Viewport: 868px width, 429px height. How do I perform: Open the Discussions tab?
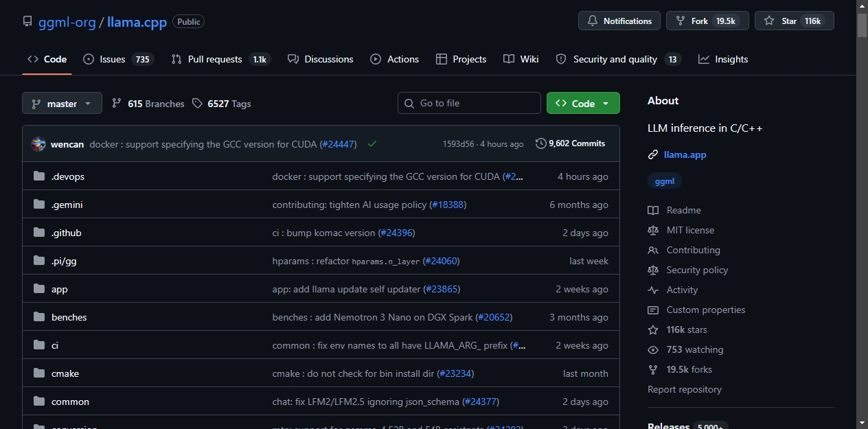pos(321,59)
